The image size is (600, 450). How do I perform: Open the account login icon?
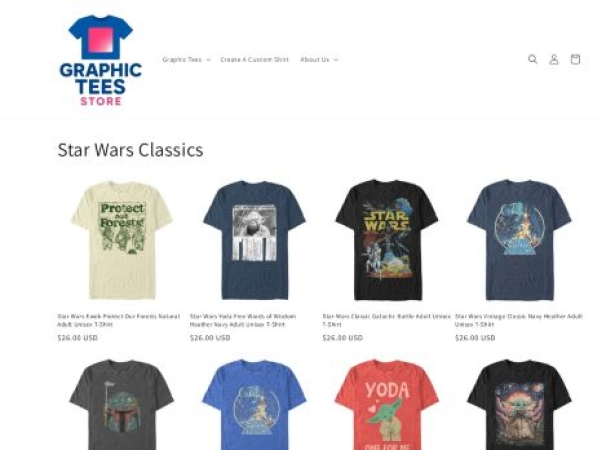[x=554, y=59]
